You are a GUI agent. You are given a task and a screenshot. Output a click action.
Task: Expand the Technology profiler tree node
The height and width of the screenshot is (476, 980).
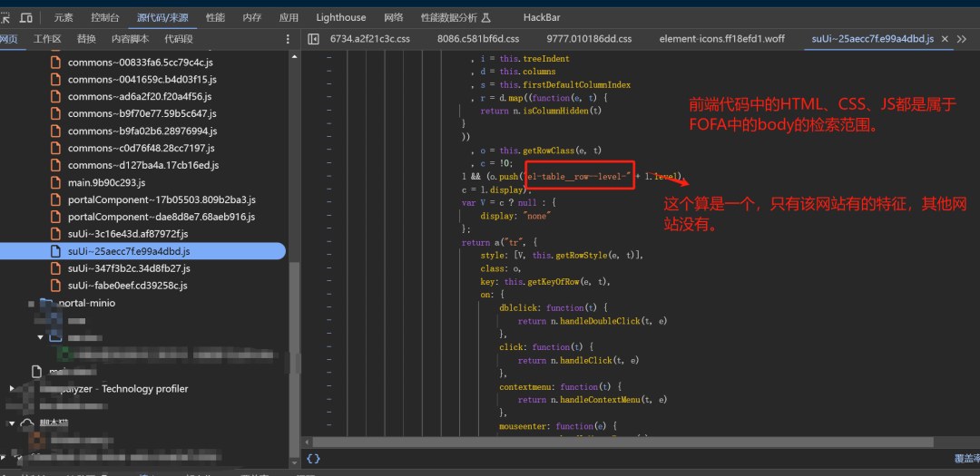(12, 389)
